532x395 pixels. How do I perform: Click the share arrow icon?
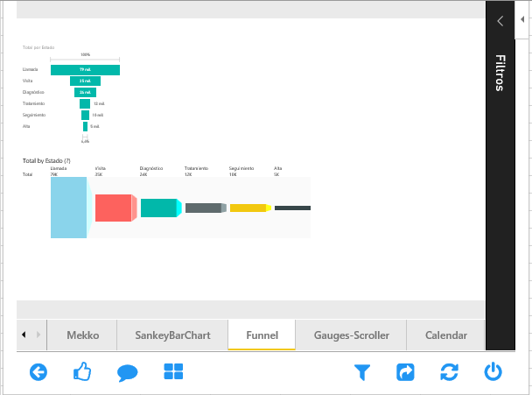click(x=406, y=372)
